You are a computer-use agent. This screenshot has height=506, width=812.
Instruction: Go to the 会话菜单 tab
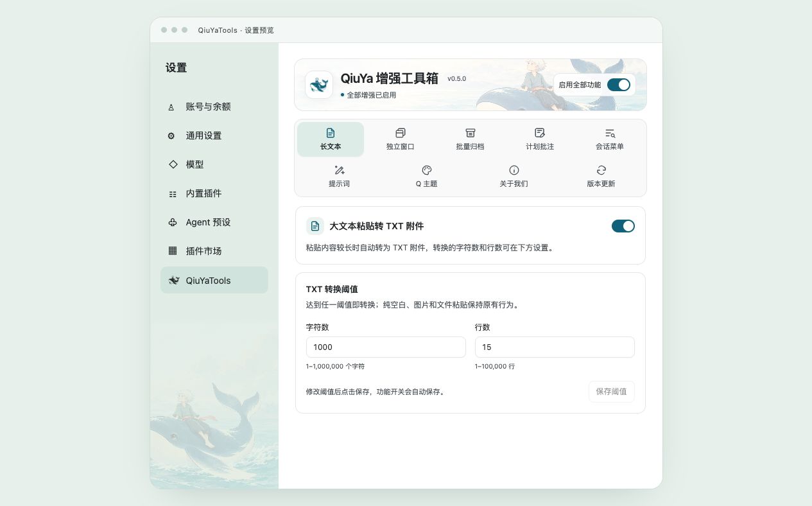pyautogui.click(x=610, y=139)
